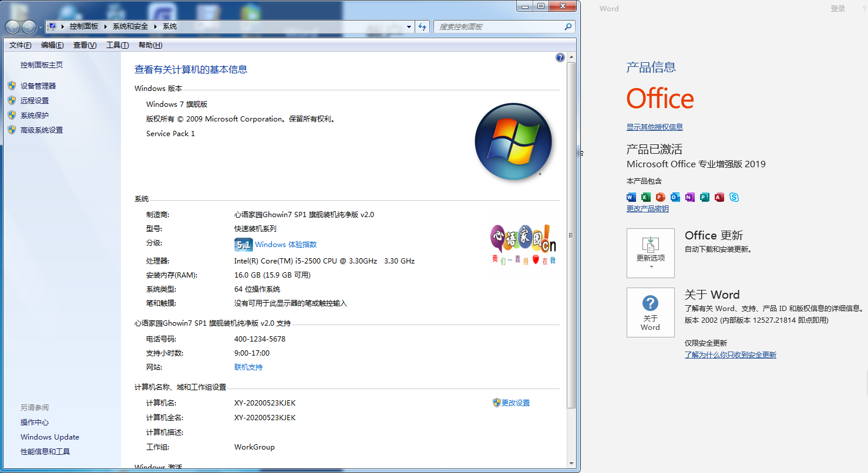
Task: Click the Control Panel vertical scrollbar
Action: coord(571,235)
